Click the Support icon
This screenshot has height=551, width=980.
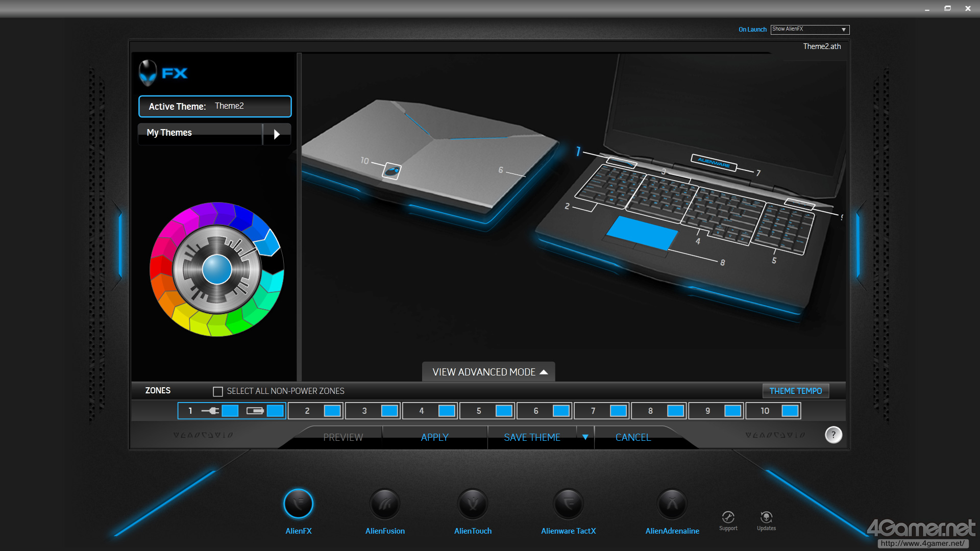(728, 517)
